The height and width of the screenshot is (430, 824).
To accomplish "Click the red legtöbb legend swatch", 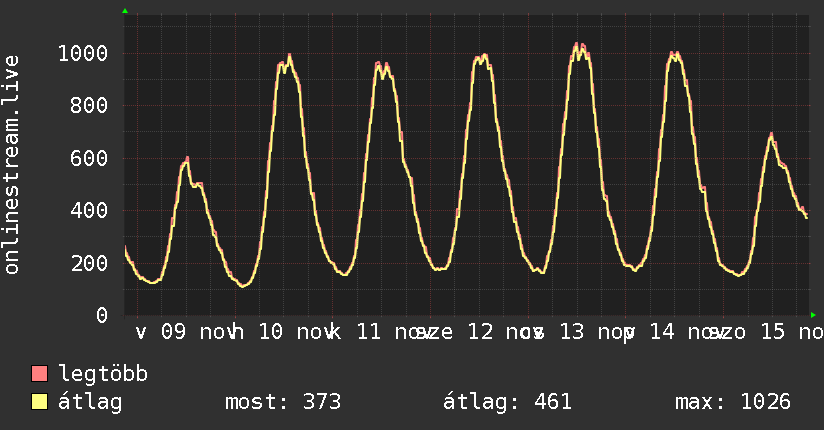I will (40, 375).
